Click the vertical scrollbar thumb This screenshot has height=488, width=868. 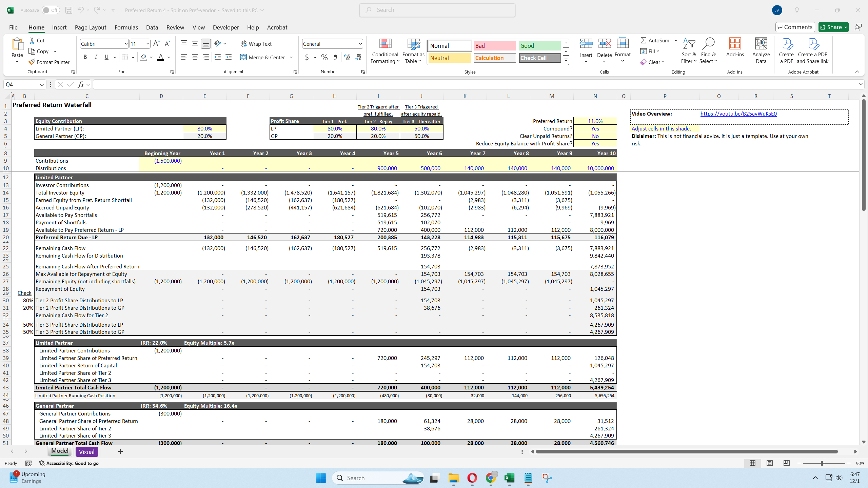[x=864, y=155]
